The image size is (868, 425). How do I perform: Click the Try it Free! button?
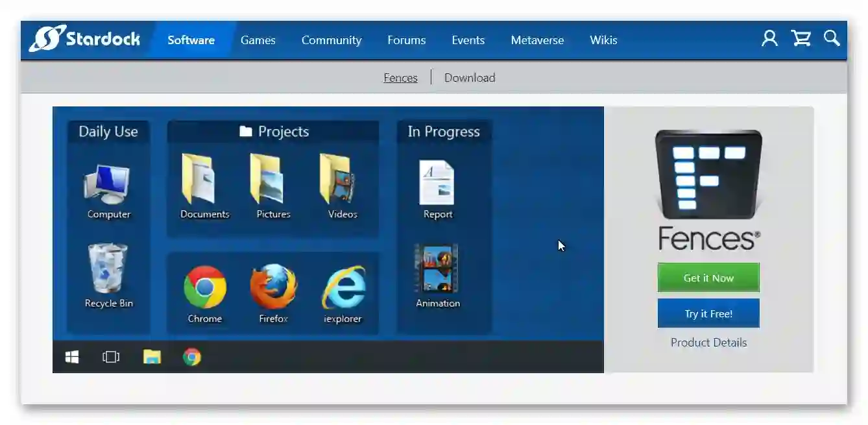pos(708,313)
